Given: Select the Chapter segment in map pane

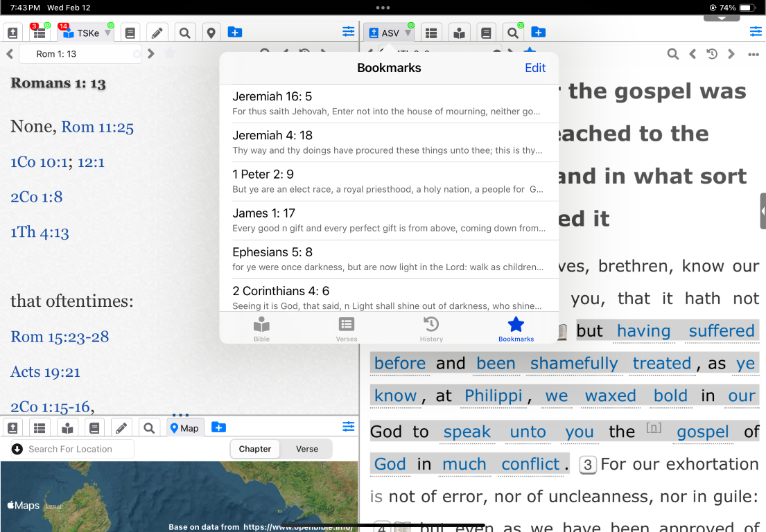Looking at the screenshot, I should coord(255,449).
